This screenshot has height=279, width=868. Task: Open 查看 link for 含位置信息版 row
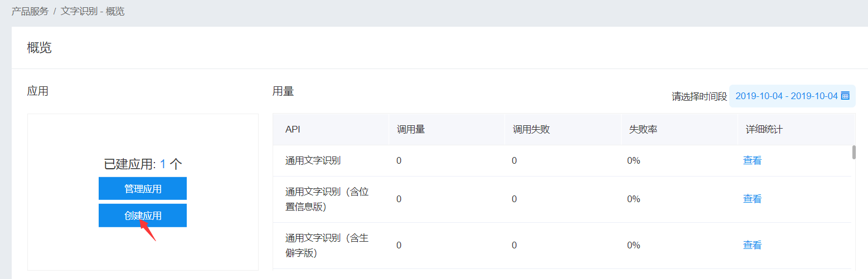[752, 199]
